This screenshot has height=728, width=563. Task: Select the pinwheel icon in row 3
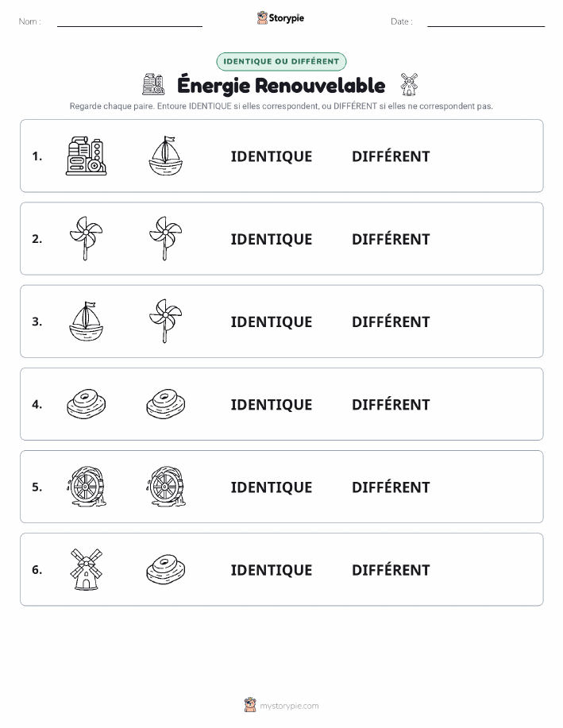coord(165,321)
